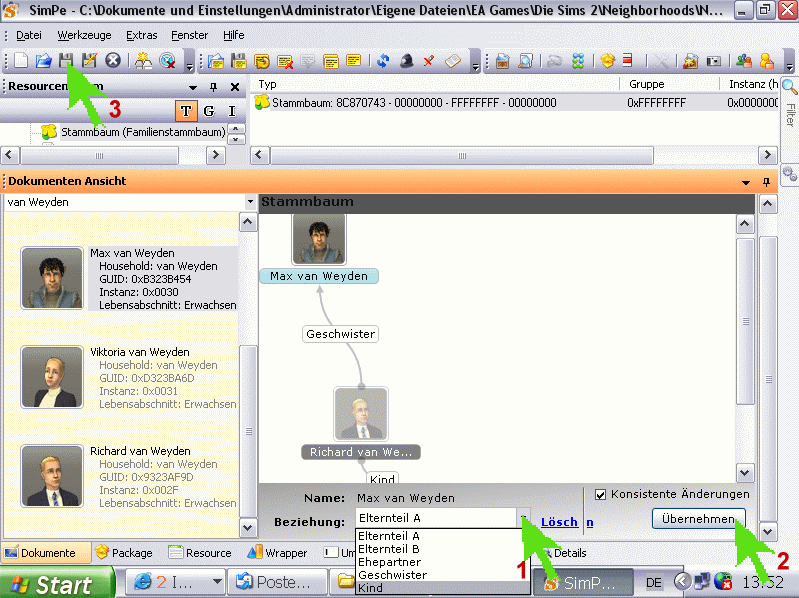Viewport: 799px width, 598px height.
Task: Click the Stammbaum family tree resource icon
Action: (49, 131)
